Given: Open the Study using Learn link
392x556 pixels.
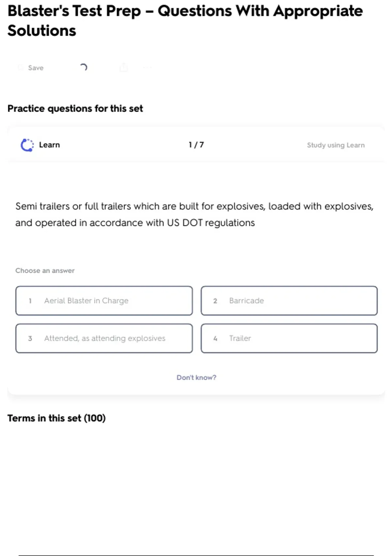Looking at the screenshot, I should [x=335, y=145].
